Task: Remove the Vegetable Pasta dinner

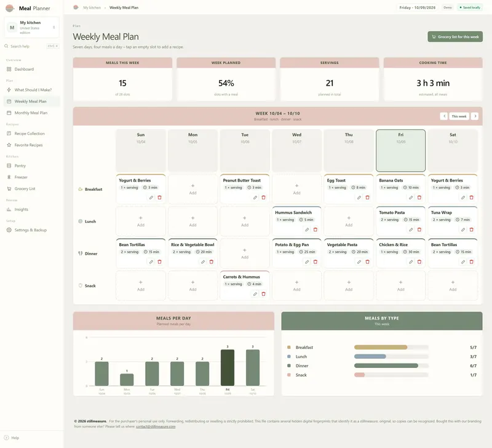Action: (x=367, y=262)
